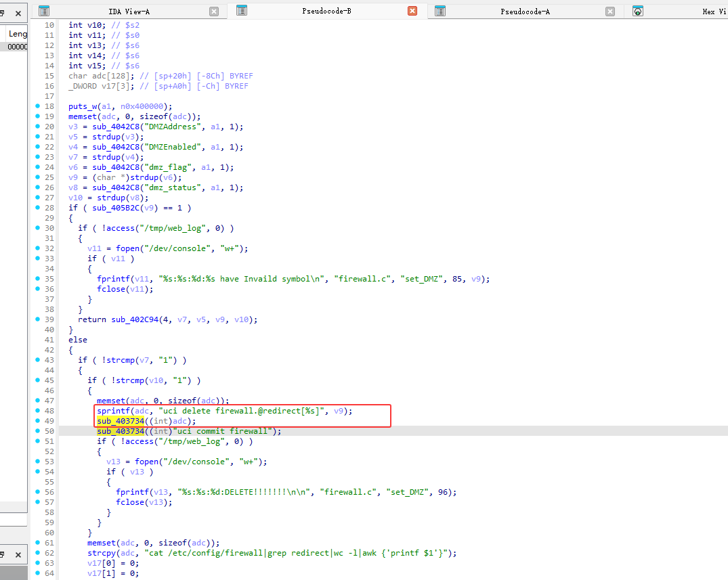This screenshot has height=580, width=728.
Task: Float the top-left side panel
Action: pos(3,12)
